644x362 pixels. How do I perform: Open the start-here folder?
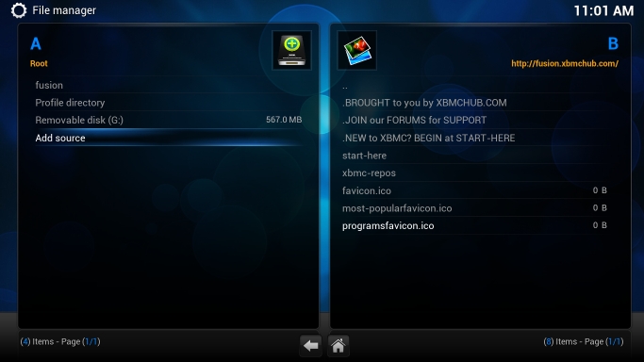coord(475,156)
